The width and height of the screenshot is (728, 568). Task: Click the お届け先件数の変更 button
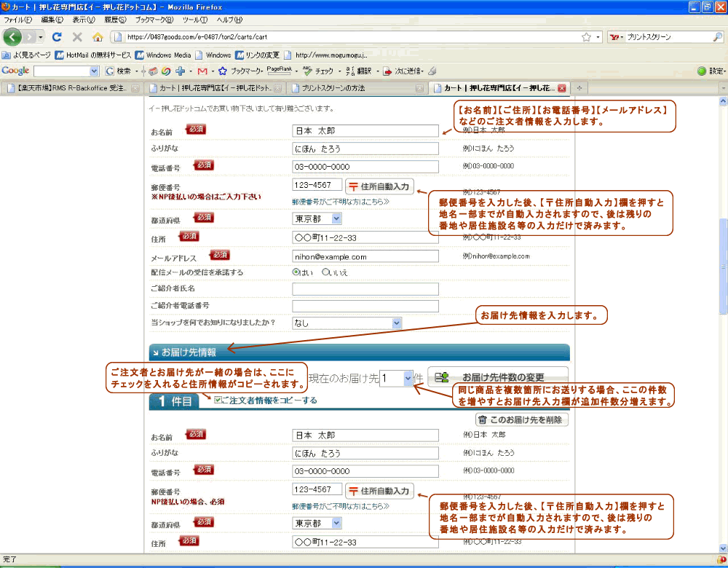click(498, 377)
